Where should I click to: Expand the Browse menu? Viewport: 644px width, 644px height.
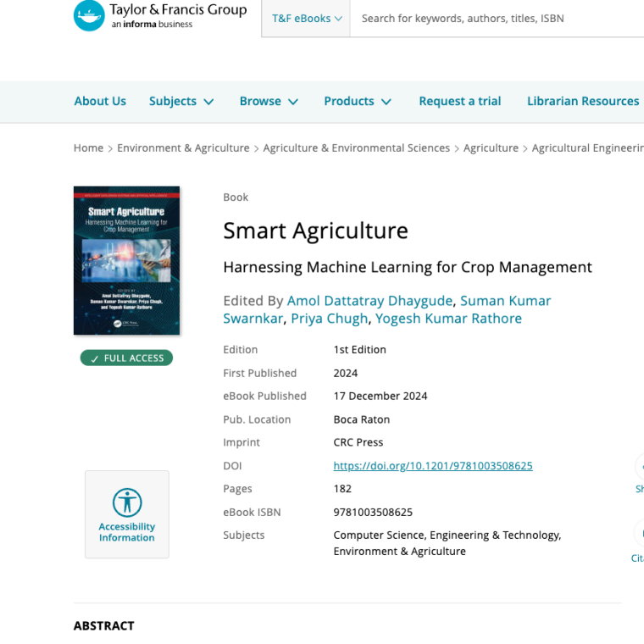coord(269,102)
